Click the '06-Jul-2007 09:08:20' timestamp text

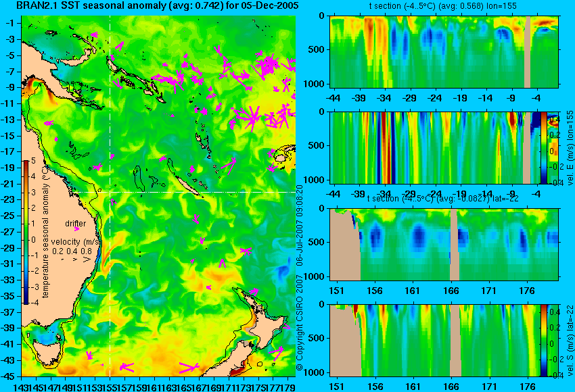point(300,225)
